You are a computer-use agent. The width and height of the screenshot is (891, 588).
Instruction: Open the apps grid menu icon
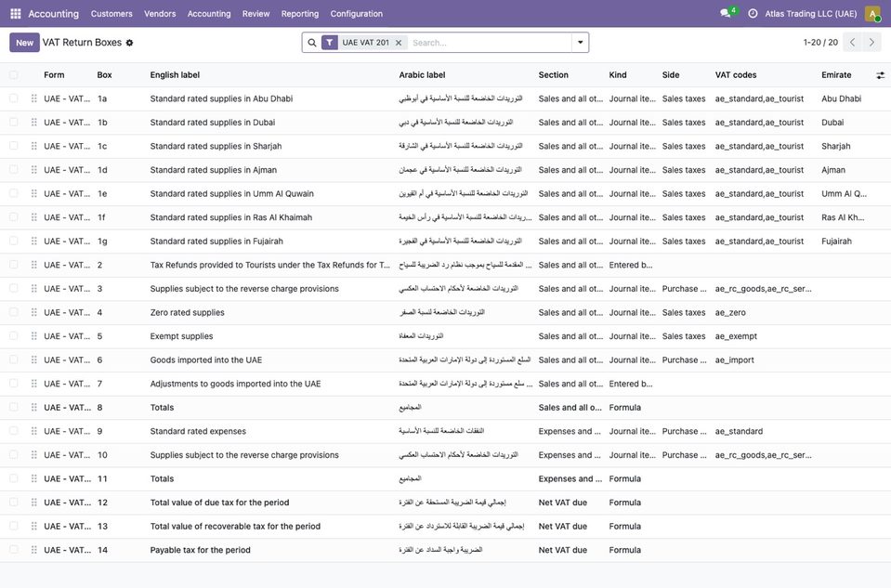click(16, 13)
